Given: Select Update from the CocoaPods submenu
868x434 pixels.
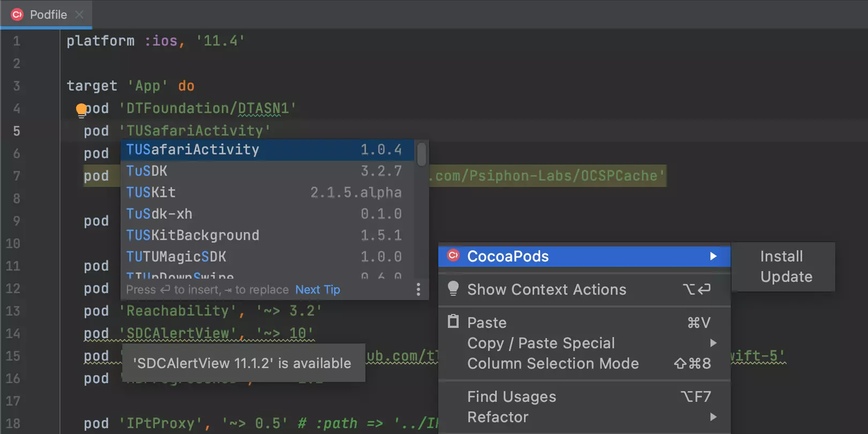Looking at the screenshot, I should [x=786, y=276].
